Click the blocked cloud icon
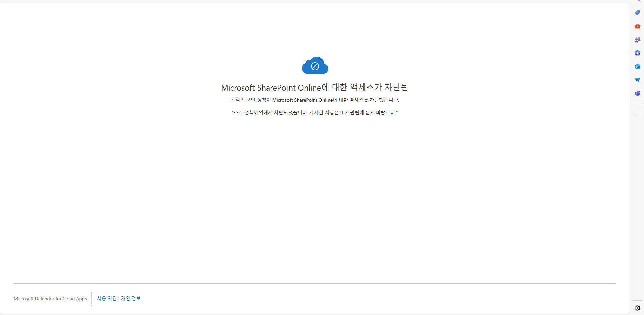This screenshot has height=315, width=644. pos(315,65)
